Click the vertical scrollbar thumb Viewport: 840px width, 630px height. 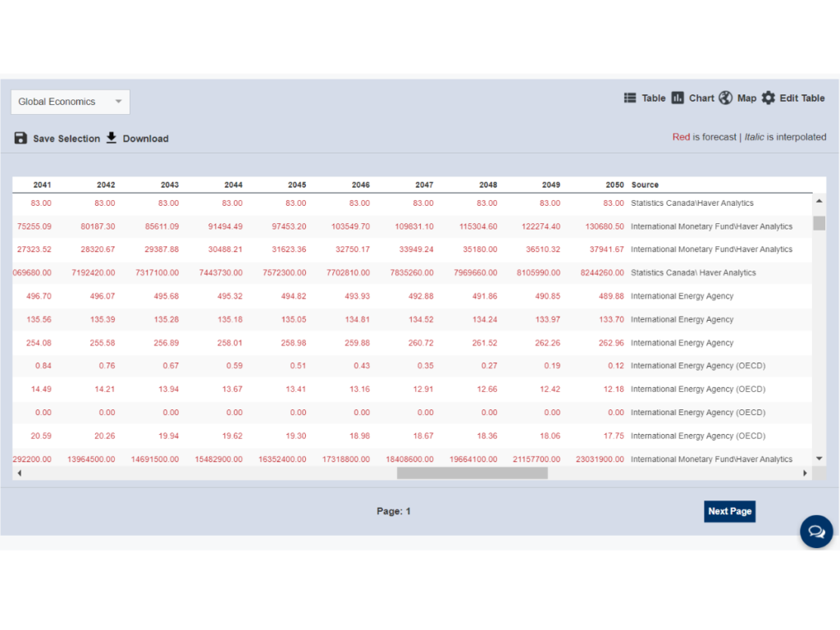[x=819, y=223]
